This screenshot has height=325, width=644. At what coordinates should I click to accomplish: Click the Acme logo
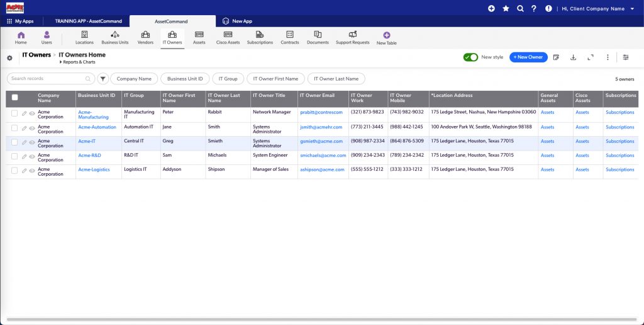pos(15,8)
